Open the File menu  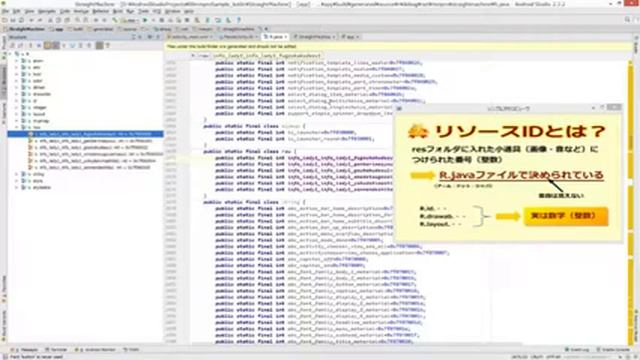(x=5, y=11)
